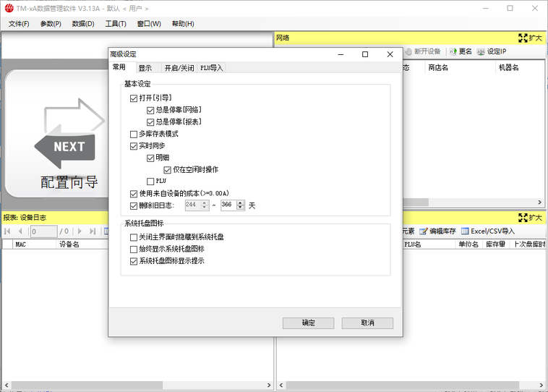Click the 366 days input field
Screen dimensions: 548x392
click(228, 205)
